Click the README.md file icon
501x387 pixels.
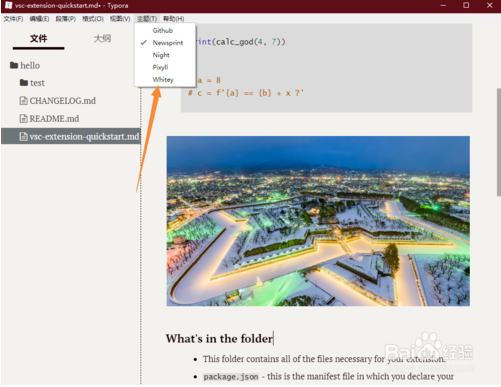pyautogui.click(x=23, y=119)
